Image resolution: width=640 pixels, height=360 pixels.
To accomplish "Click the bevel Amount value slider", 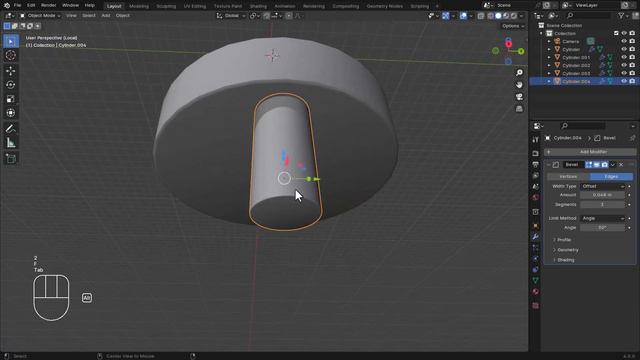I will [602, 195].
